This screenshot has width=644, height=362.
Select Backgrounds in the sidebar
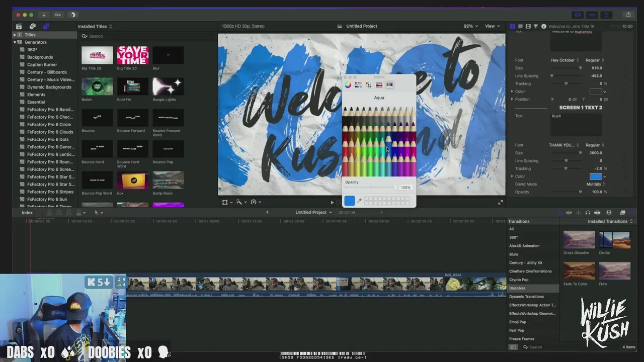pos(40,57)
